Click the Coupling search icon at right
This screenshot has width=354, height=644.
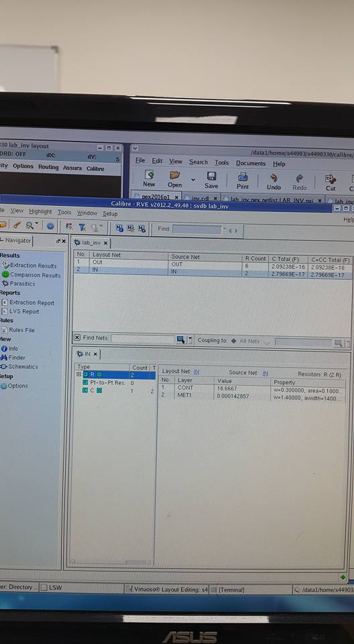[x=338, y=343]
